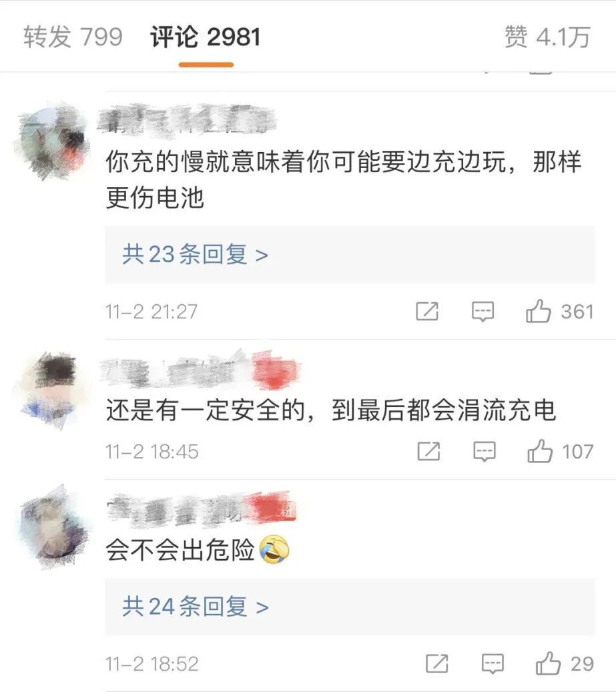Reply to the comment posted at 21:27
Image resolution: width=616 pixels, height=692 pixels.
(x=483, y=312)
